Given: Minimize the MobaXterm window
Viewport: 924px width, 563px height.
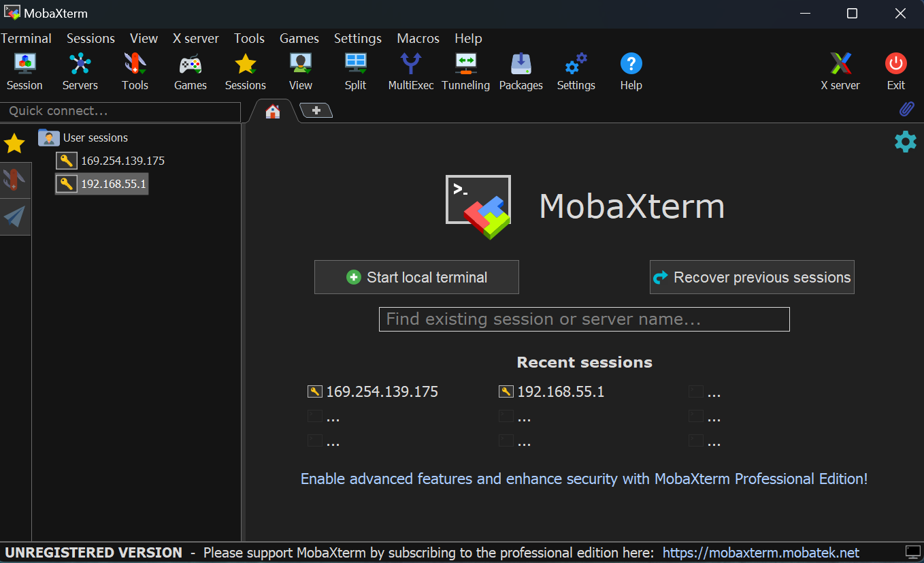Looking at the screenshot, I should point(806,14).
